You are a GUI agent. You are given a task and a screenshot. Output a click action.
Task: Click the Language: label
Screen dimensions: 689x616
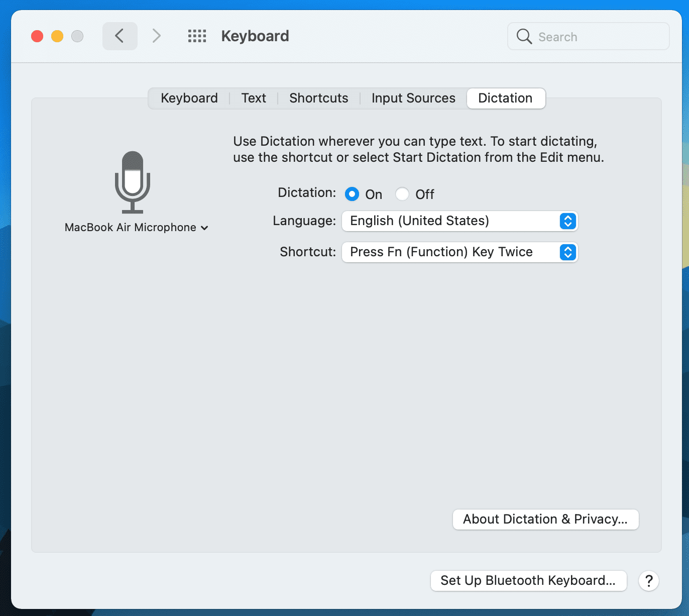[x=304, y=221]
